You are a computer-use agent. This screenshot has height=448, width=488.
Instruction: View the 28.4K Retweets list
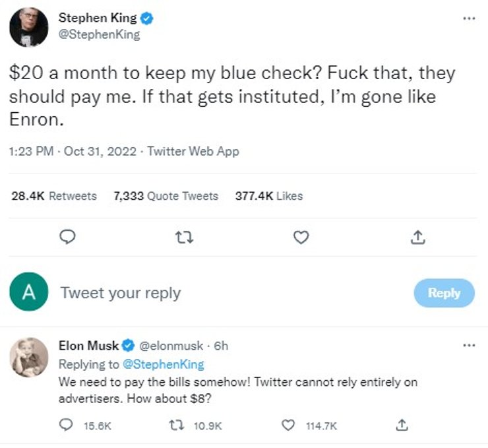(x=54, y=196)
